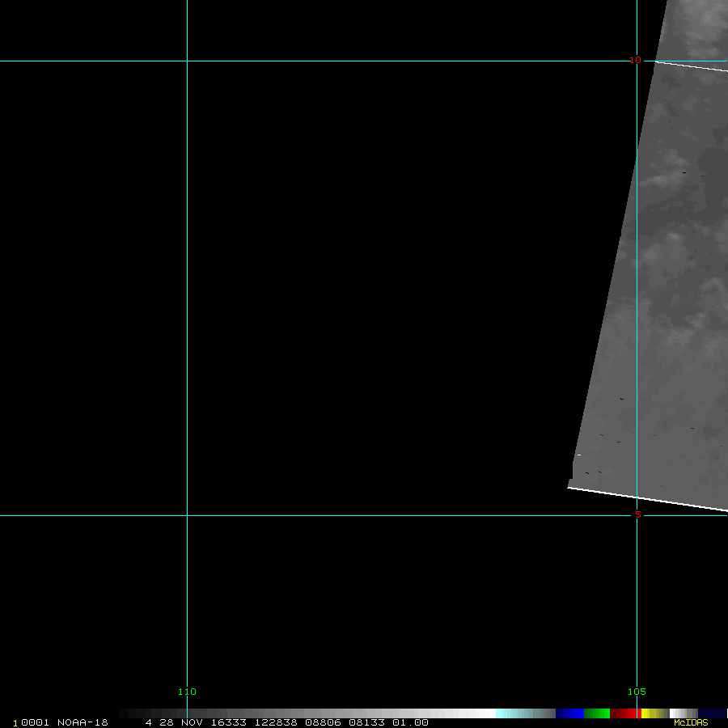This screenshot has height=728, width=728.
Task: Click grid intersection of 110 and 10
Action: click(x=187, y=61)
